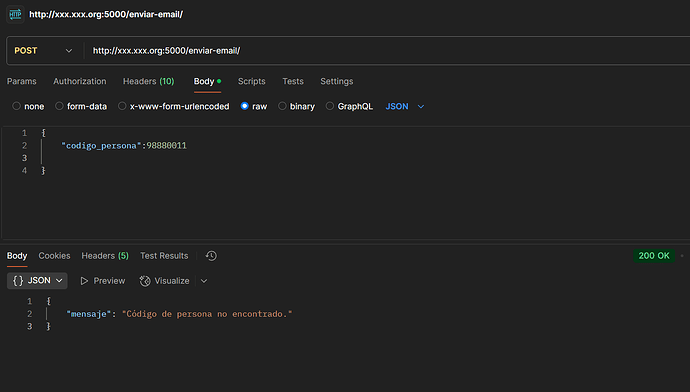Click the HTTP request type icon
This screenshot has height=392, width=690.
(15, 15)
